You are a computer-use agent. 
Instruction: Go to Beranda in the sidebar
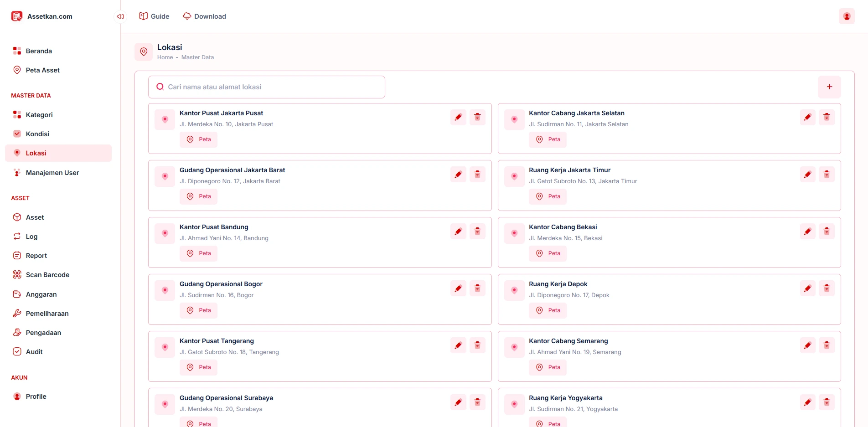[58, 51]
